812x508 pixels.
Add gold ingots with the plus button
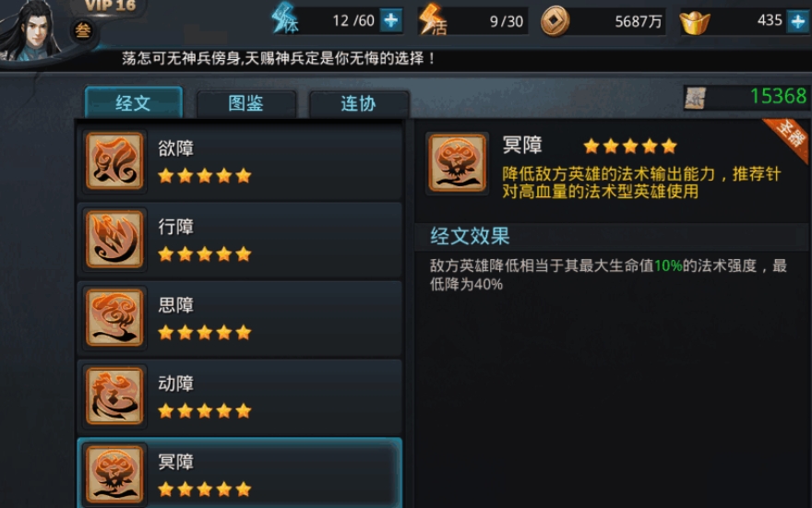pos(798,21)
